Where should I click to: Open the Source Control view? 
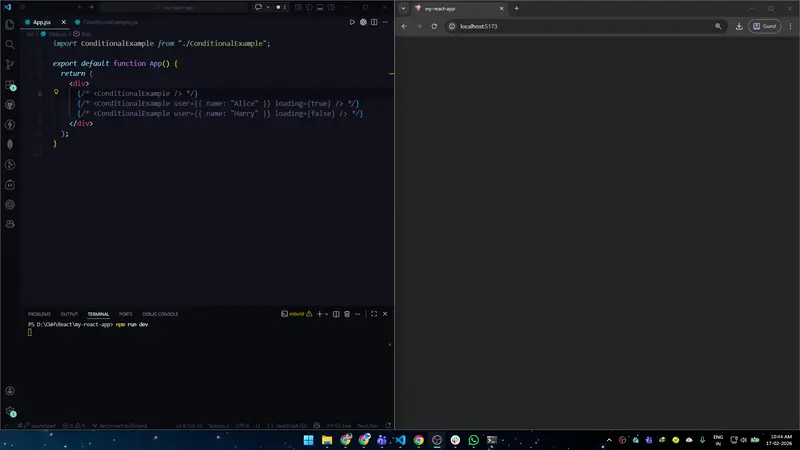10,64
